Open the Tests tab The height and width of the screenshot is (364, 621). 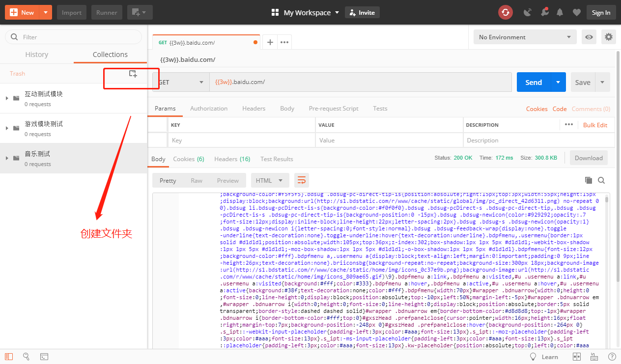click(x=380, y=109)
